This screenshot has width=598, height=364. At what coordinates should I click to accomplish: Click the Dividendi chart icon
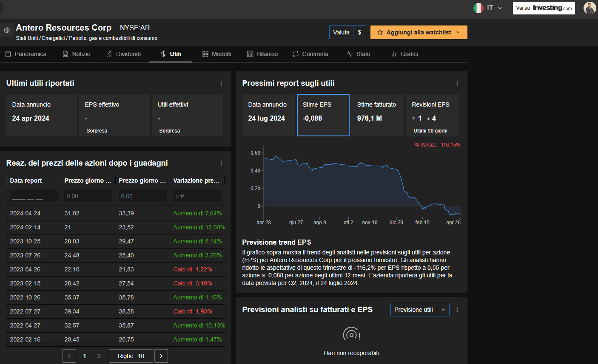coord(110,54)
